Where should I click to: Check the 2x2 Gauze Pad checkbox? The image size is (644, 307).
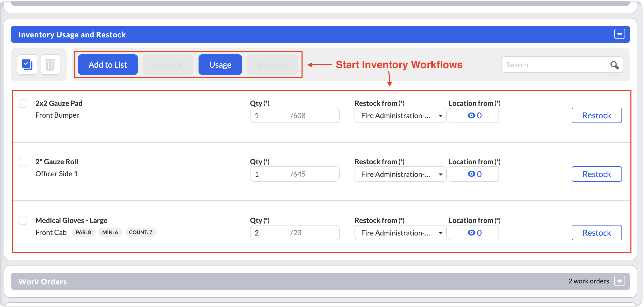(23, 104)
